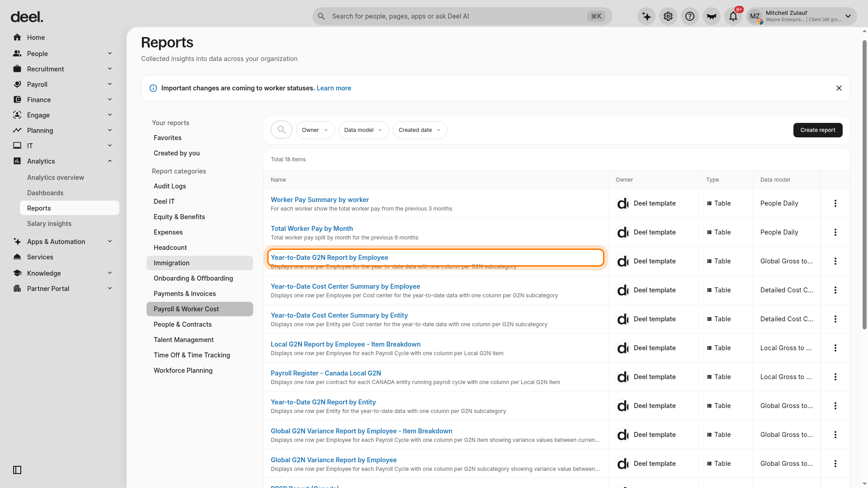Click the Planning chart icon

click(x=17, y=131)
